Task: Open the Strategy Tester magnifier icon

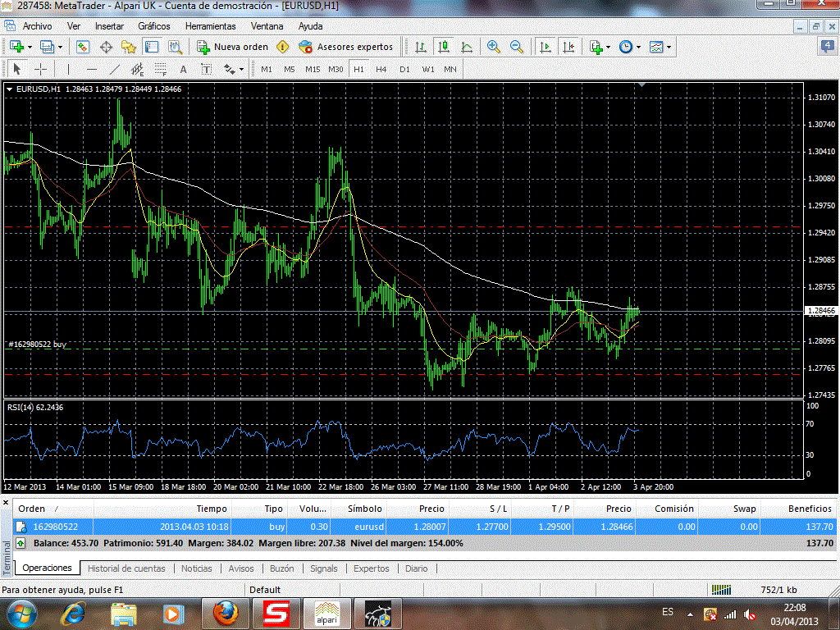Action: click(175, 47)
